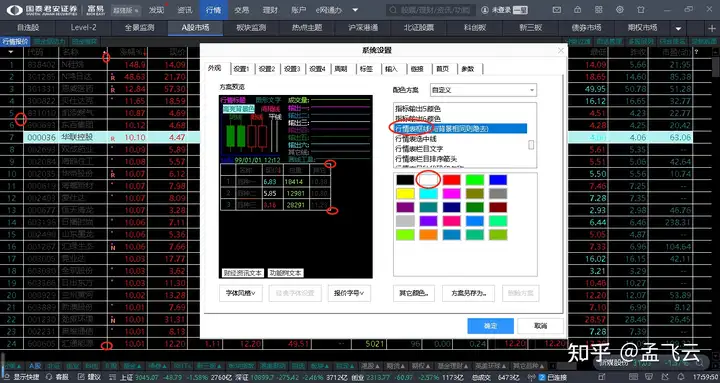Add a new tab with plus icon
Image resolution: width=720 pixels, height=383 pixels.
pyautogui.click(x=712, y=28)
